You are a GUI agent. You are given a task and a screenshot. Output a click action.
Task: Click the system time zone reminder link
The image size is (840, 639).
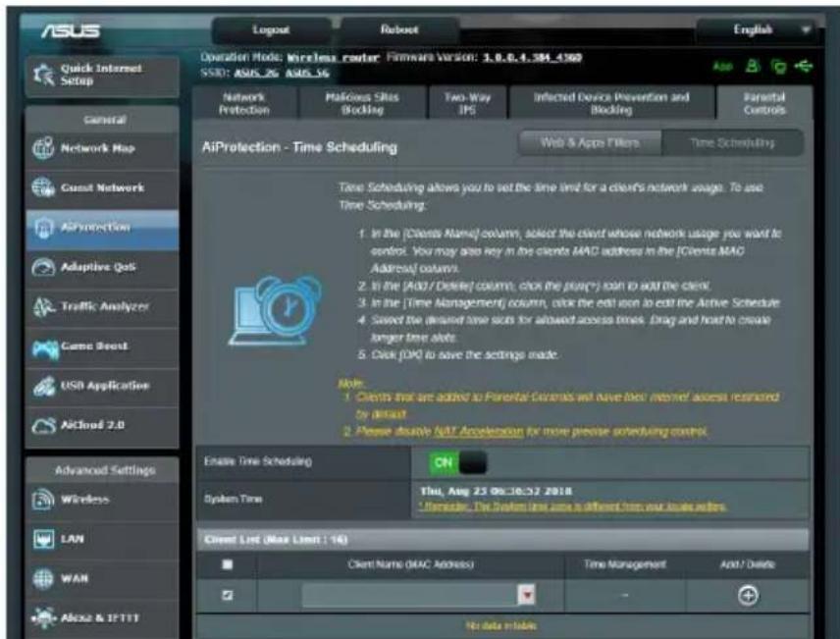click(x=573, y=506)
